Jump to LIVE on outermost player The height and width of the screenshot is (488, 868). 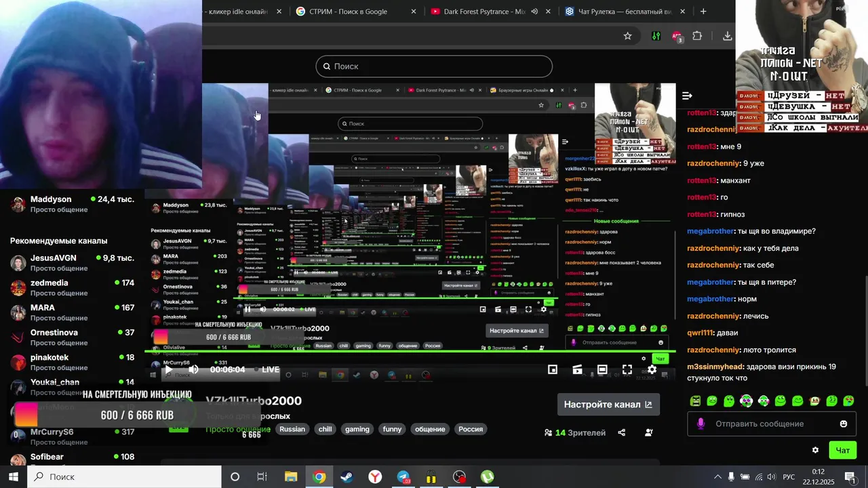tap(267, 369)
